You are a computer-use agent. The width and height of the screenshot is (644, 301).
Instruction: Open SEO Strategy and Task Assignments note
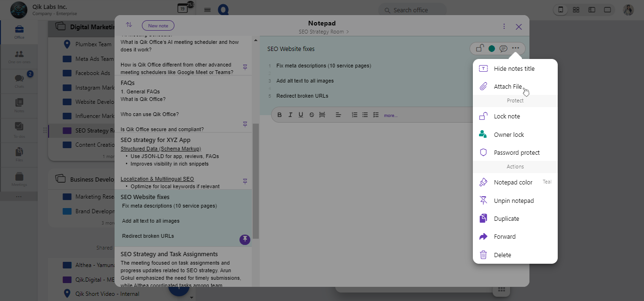pos(169,254)
